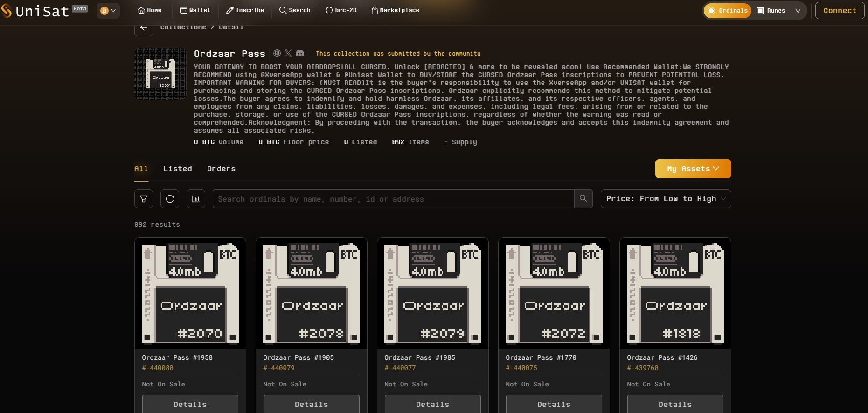Expand the chevron next to Runes
Viewport: 868px width, 413px height.
pos(798,11)
